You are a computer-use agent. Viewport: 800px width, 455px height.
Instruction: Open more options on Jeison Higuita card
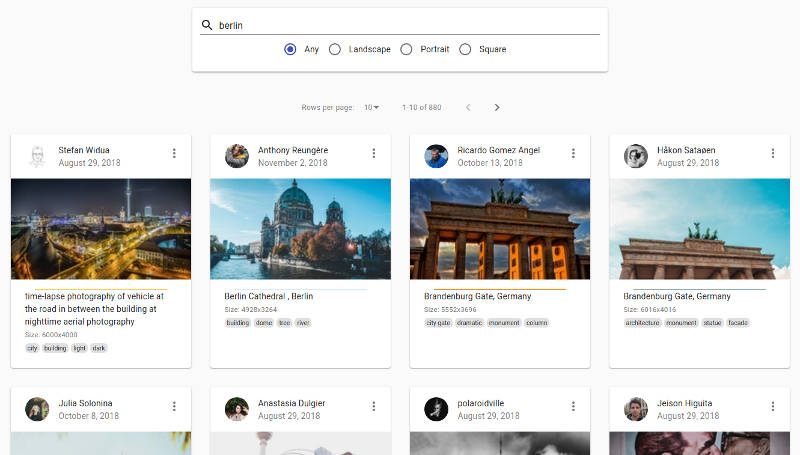pyautogui.click(x=772, y=406)
